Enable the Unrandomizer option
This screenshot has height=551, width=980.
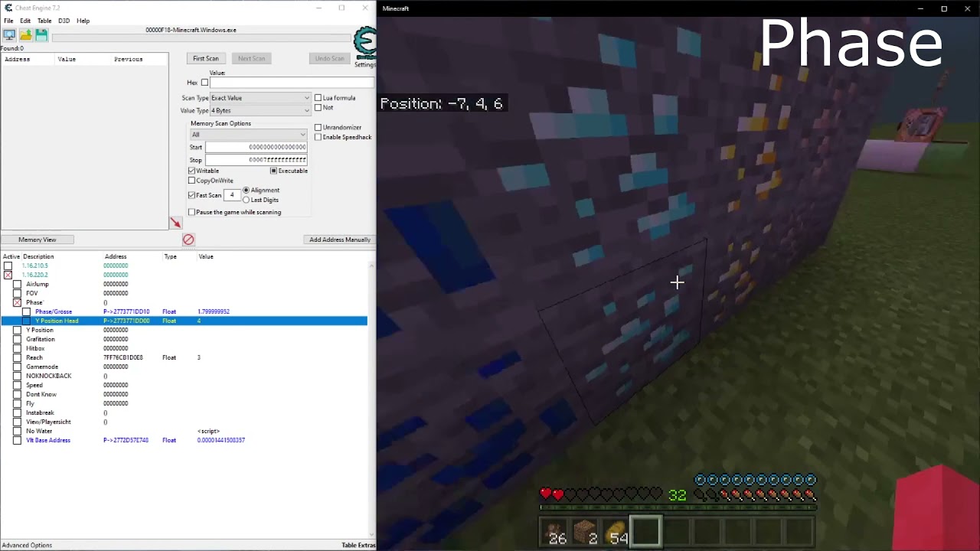[318, 128]
